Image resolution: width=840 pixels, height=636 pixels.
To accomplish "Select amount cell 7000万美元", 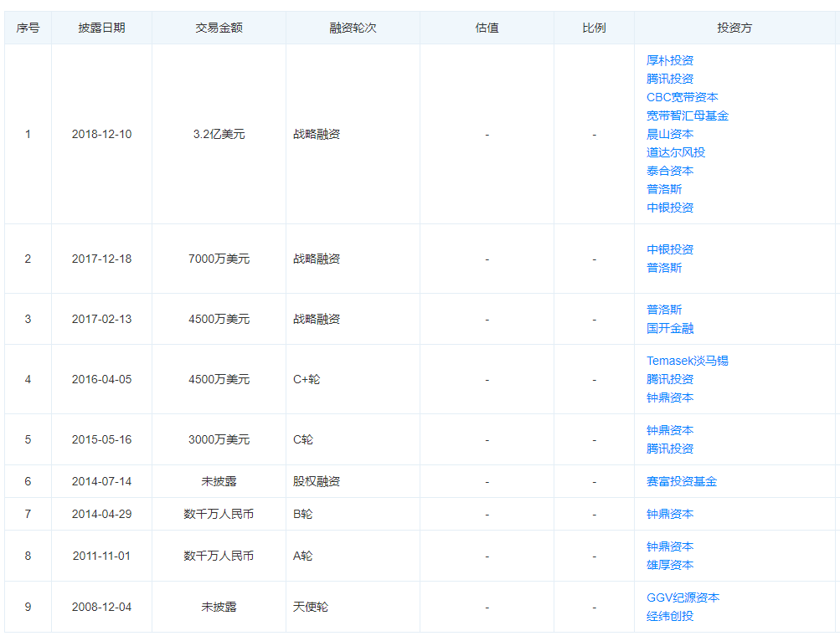I will [x=219, y=259].
